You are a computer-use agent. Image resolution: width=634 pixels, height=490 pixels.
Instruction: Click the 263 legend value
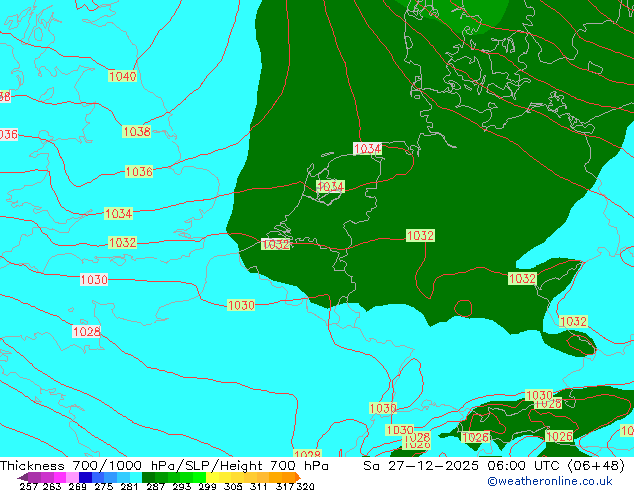(x=51, y=486)
